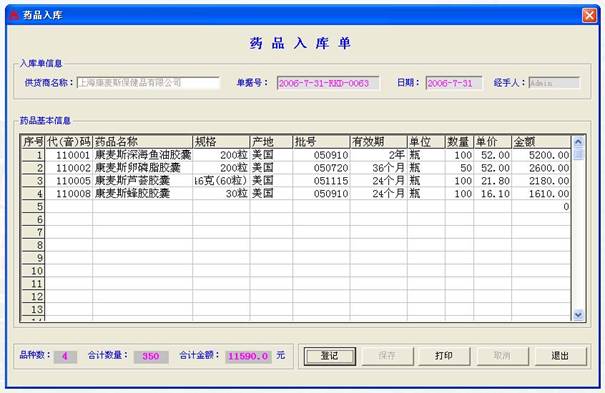This screenshot has width=605, height=393.
Task: Click the 有效期 column header
Action: pos(378,142)
